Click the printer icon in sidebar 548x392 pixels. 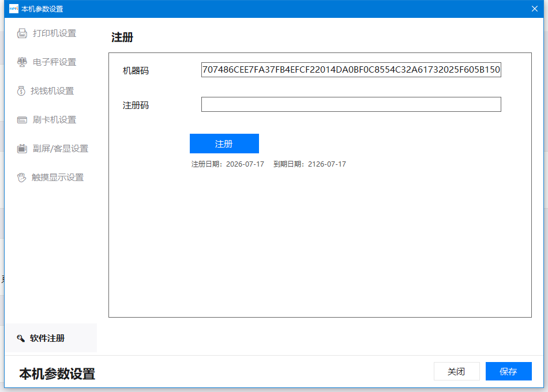click(x=22, y=33)
